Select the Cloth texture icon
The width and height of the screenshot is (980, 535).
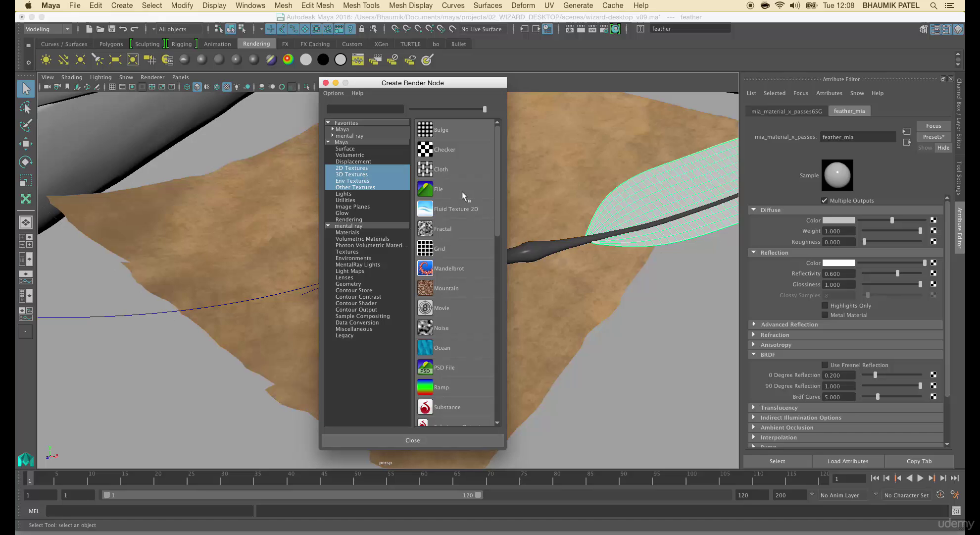click(x=425, y=169)
